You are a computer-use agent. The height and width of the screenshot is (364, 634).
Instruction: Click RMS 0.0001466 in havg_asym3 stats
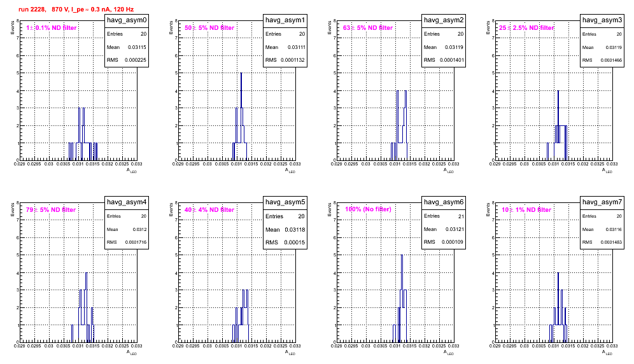(602, 60)
